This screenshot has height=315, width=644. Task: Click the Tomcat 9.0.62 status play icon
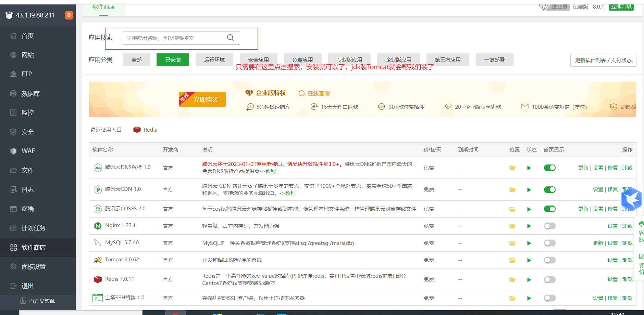529,260
